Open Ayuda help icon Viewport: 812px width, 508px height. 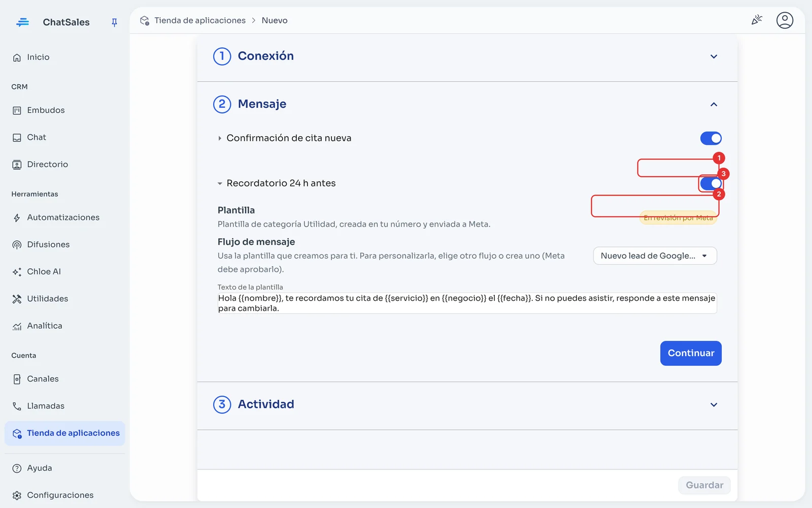(x=17, y=468)
